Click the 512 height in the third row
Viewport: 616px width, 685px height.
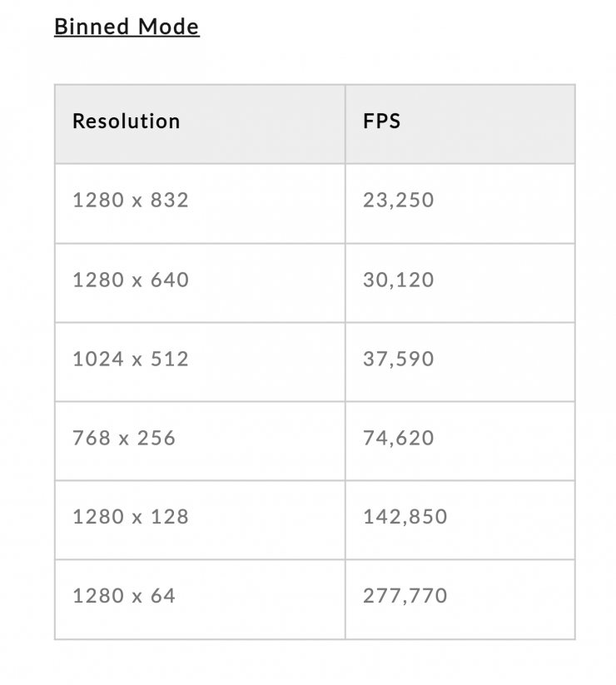coord(169,359)
